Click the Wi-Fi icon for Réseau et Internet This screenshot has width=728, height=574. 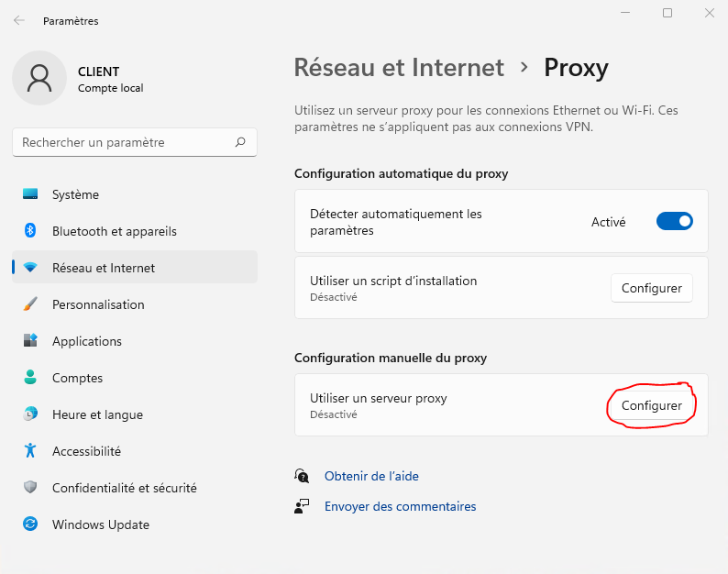[30, 268]
